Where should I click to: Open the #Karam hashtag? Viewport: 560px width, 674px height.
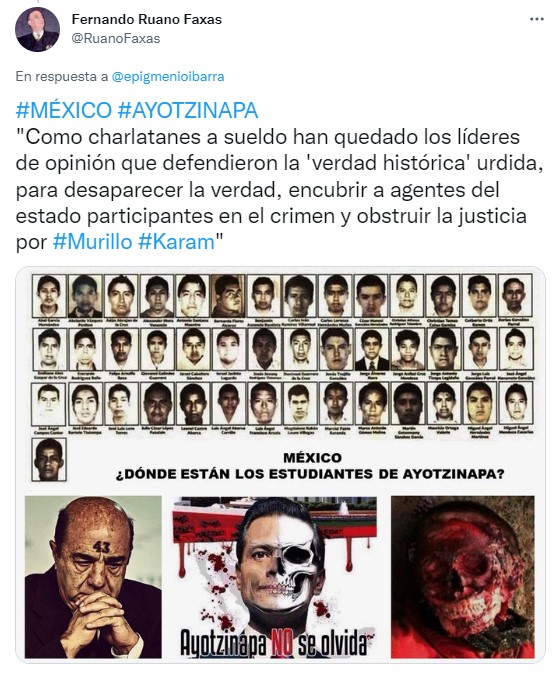(x=176, y=242)
